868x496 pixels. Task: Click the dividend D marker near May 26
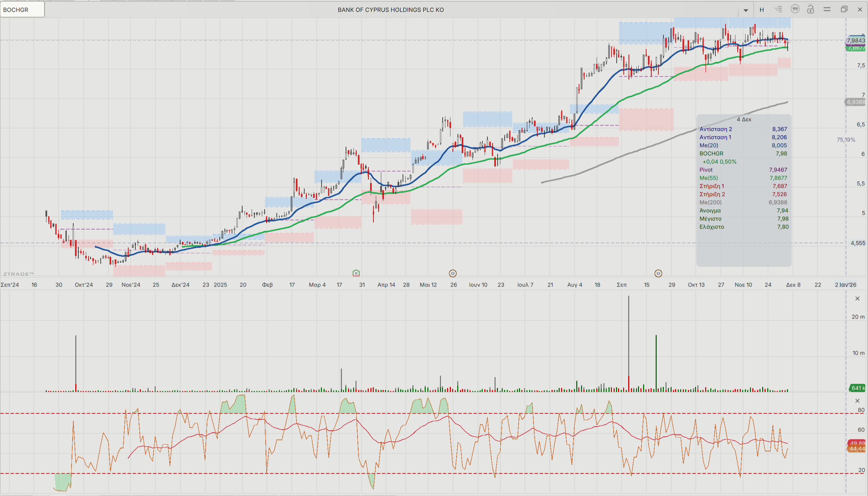tap(452, 273)
